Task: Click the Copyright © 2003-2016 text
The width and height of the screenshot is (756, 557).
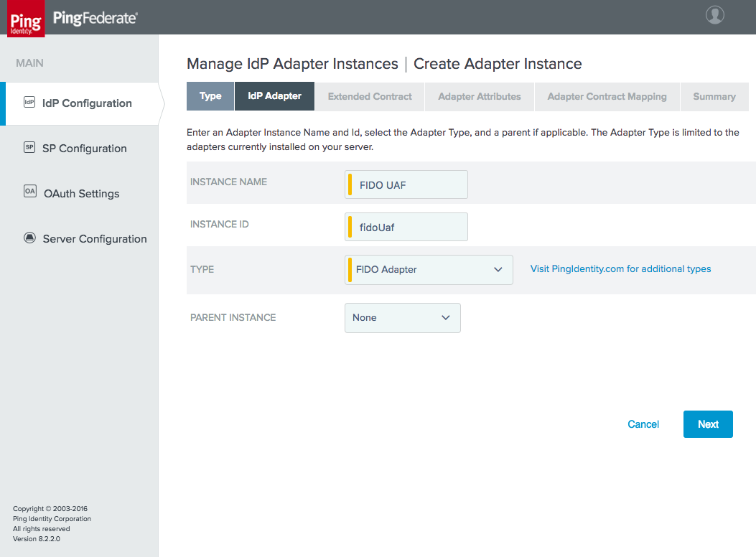Action: tap(50, 509)
